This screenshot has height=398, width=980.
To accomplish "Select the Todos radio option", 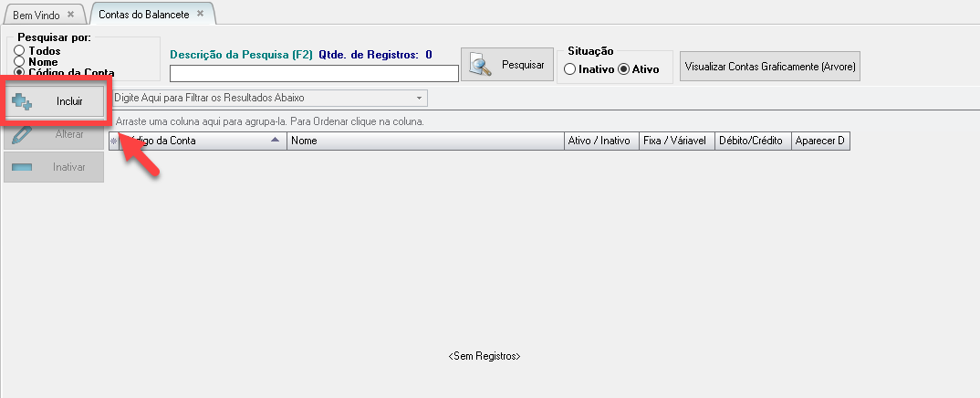I will pos(19,51).
